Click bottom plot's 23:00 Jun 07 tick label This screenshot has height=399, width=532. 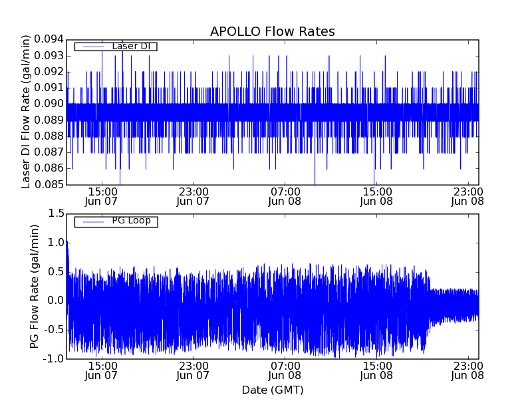tap(194, 370)
